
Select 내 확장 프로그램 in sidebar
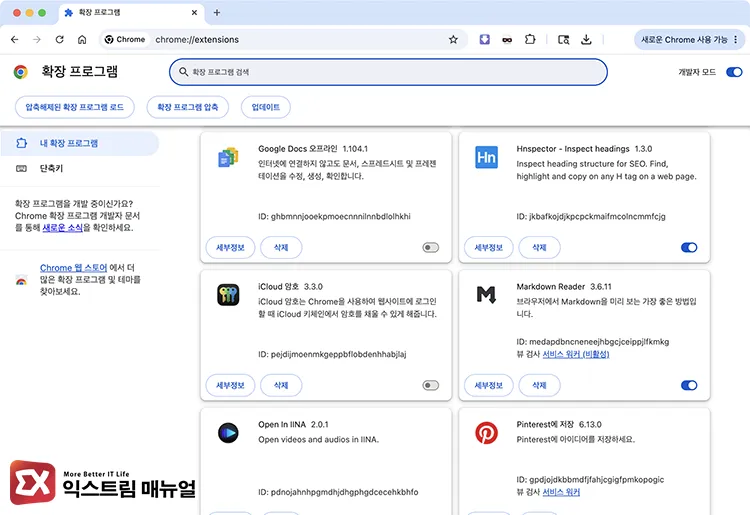tap(79, 143)
